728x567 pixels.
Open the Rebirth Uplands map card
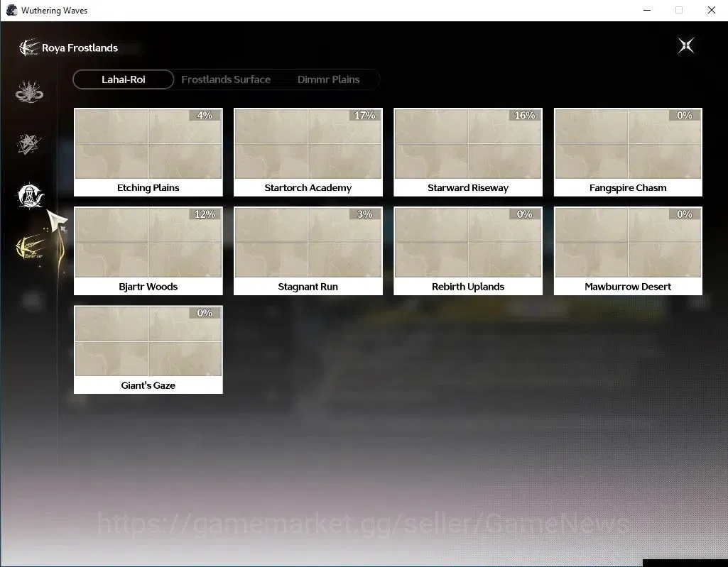pyautogui.click(x=468, y=251)
